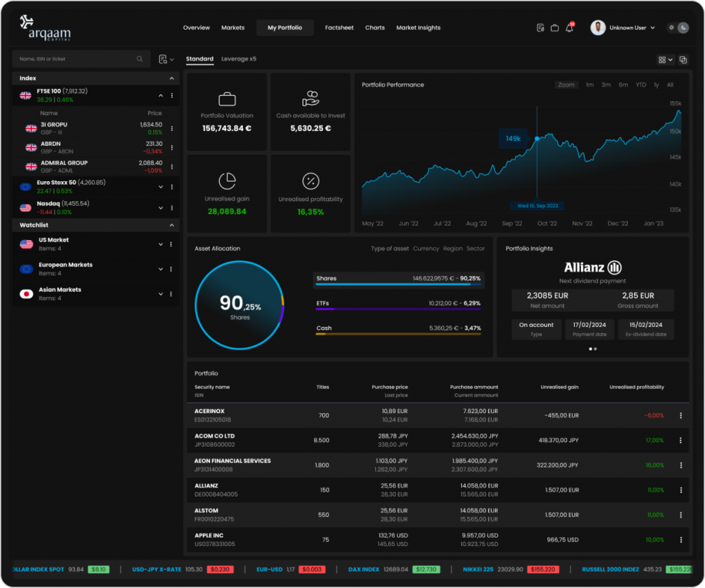
Task: Open the notifications bell
Action: (569, 28)
